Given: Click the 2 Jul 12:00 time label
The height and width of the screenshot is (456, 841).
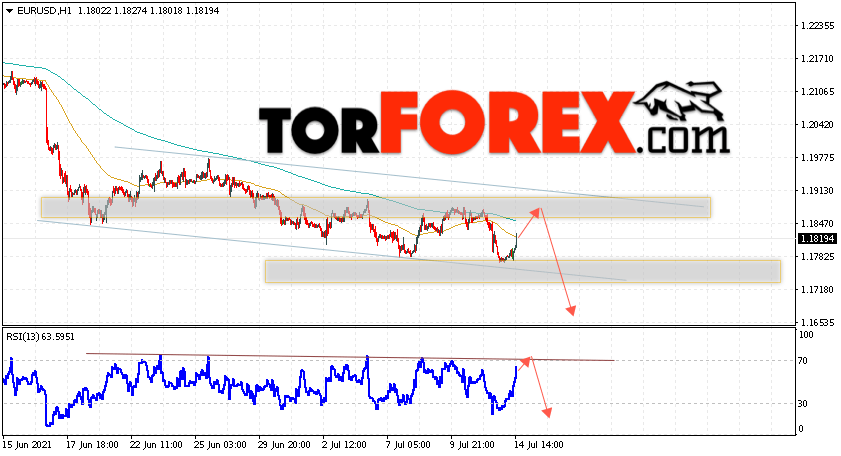Looking at the screenshot, I should (344, 445).
